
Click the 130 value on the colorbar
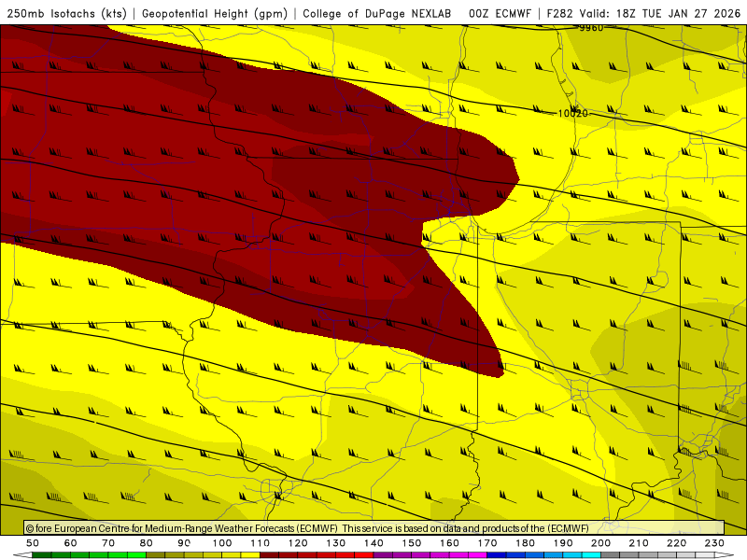335,543
